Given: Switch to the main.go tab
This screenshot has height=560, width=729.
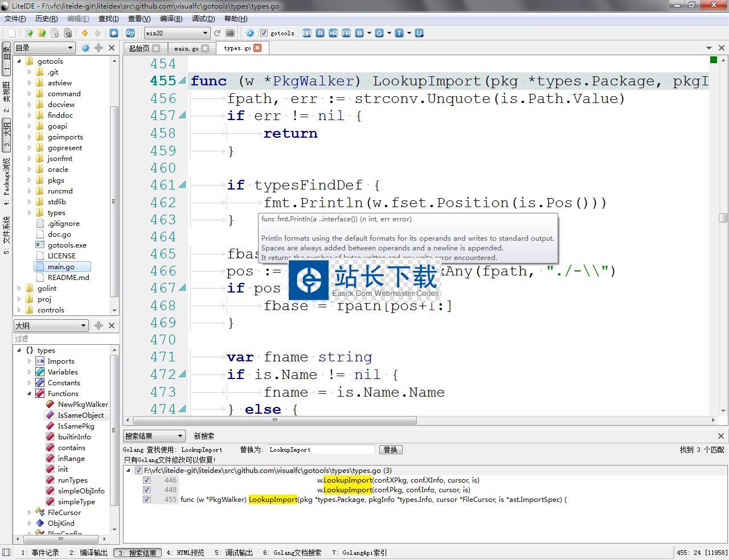Looking at the screenshot, I should pyautogui.click(x=186, y=48).
